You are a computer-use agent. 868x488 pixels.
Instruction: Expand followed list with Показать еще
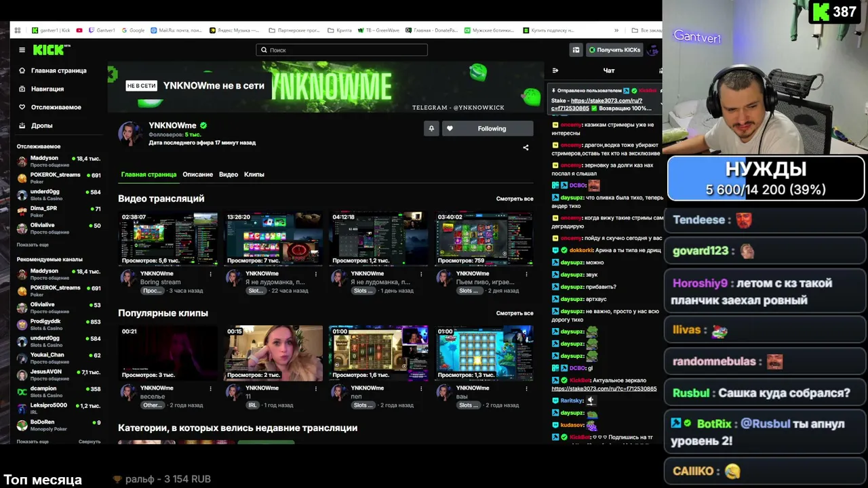[x=33, y=245]
